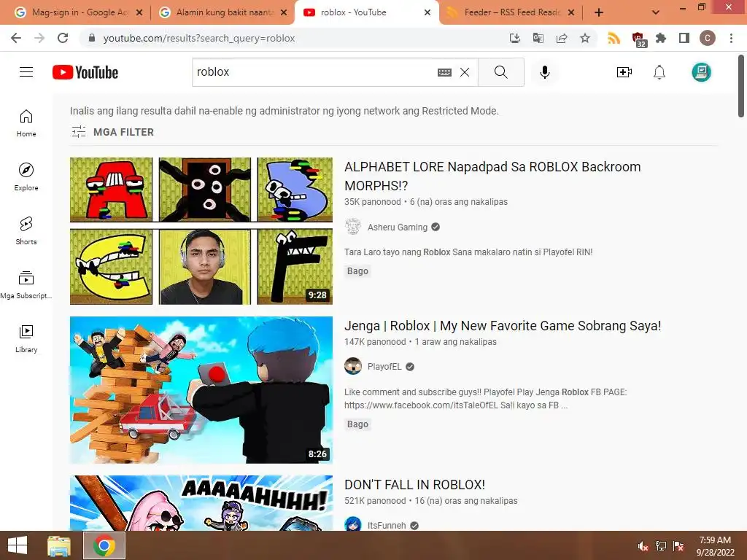The image size is (747, 560).
Task: Open the tab search dropdown arrow
Action: (x=656, y=12)
